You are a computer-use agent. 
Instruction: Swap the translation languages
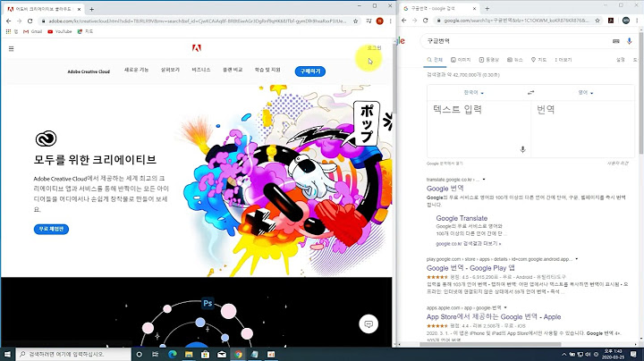[530, 93]
